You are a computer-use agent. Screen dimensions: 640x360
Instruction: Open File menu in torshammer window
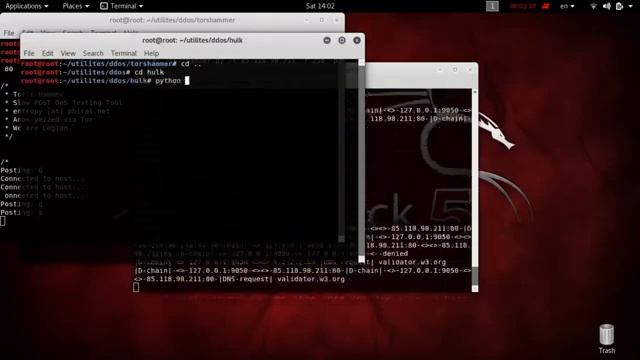pyautogui.click(x=9, y=33)
